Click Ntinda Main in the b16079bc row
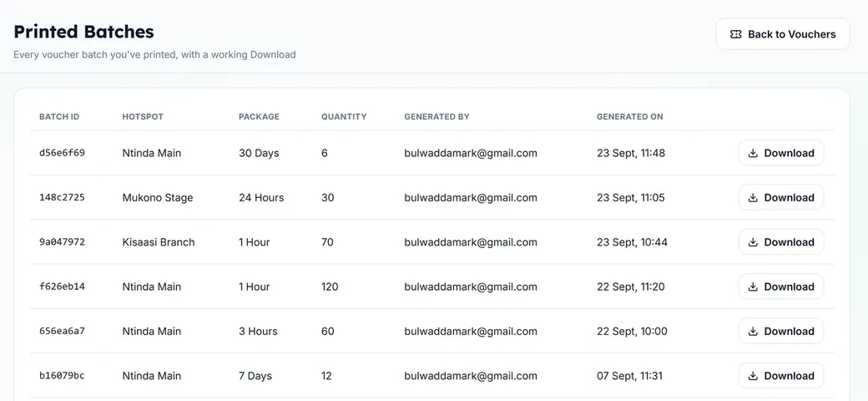Image resolution: width=868 pixels, height=401 pixels. [x=152, y=376]
